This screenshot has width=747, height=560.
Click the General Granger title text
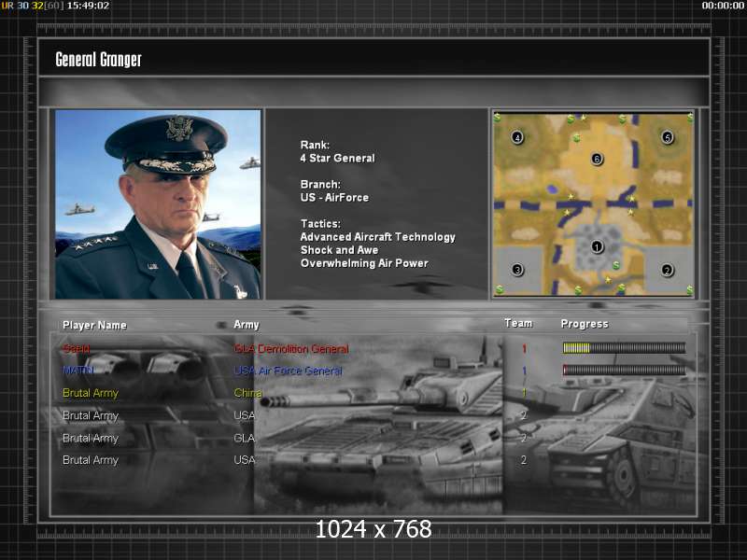[99, 60]
